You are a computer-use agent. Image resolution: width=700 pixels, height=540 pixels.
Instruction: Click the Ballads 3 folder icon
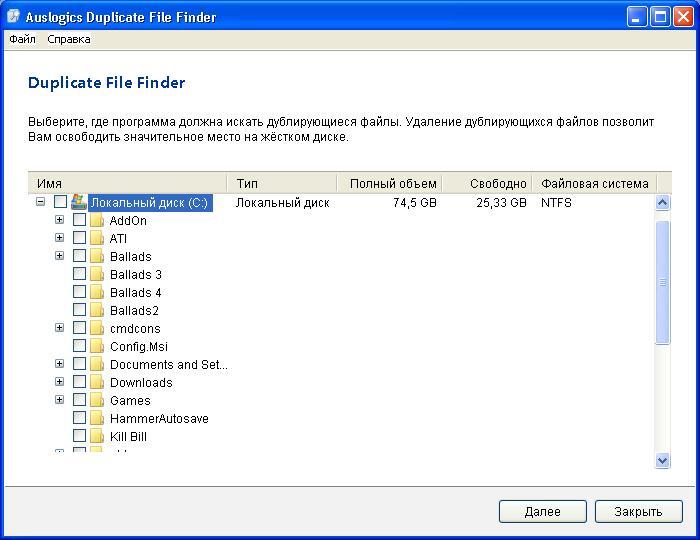click(x=97, y=274)
